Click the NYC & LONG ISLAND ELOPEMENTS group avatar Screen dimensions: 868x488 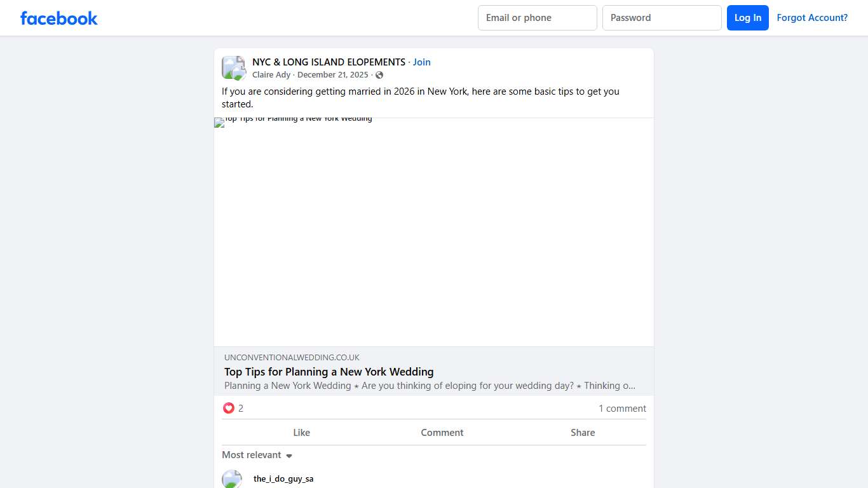coord(233,67)
